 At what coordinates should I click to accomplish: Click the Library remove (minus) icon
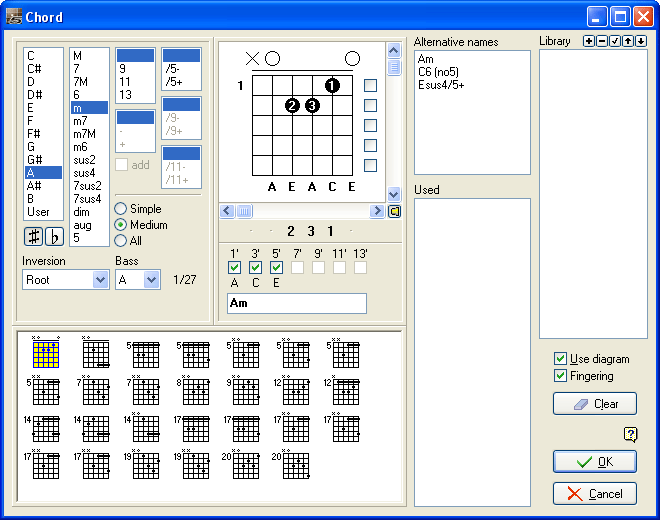click(x=602, y=41)
